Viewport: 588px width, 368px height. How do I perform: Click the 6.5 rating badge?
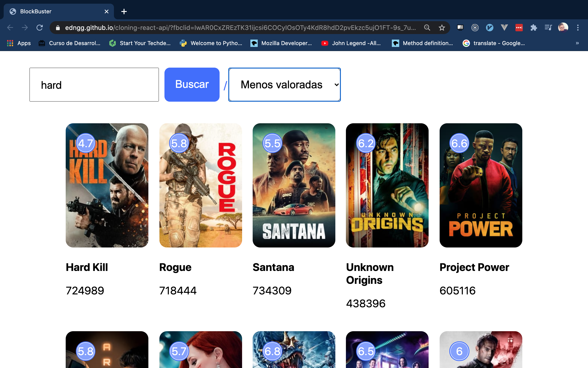[366, 351]
